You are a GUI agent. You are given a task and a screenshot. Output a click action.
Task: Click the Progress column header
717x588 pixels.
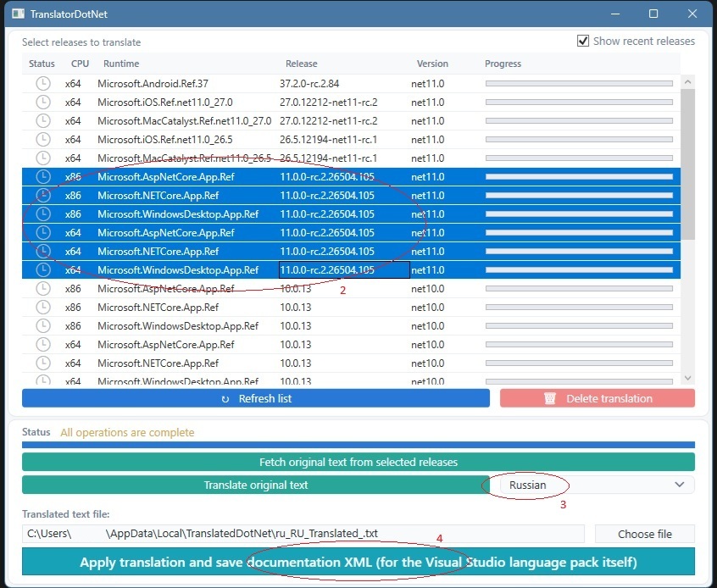point(503,64)
